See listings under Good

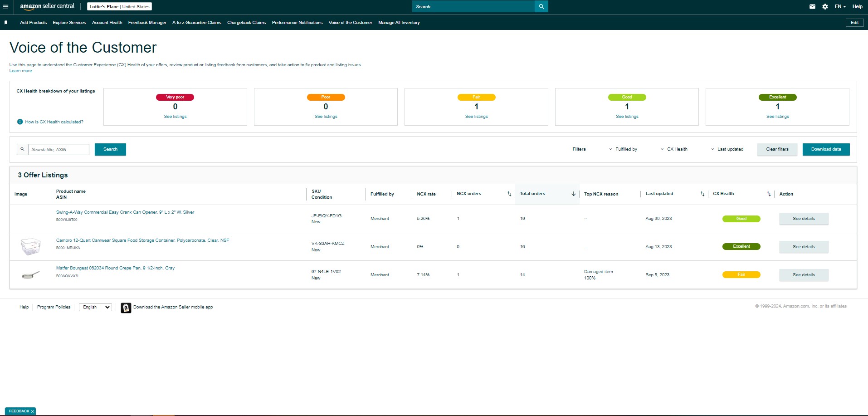point(627,117)
